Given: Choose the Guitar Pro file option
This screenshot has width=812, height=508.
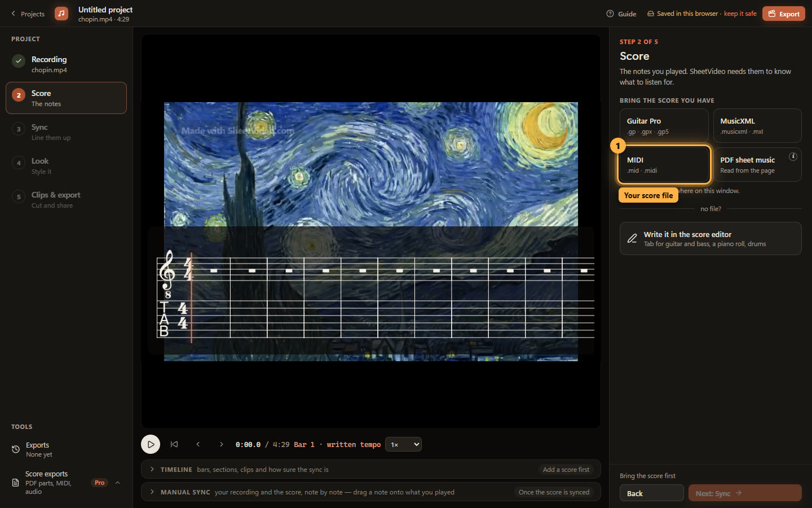Looking at the screenshot, I should (x=664, y=126).
